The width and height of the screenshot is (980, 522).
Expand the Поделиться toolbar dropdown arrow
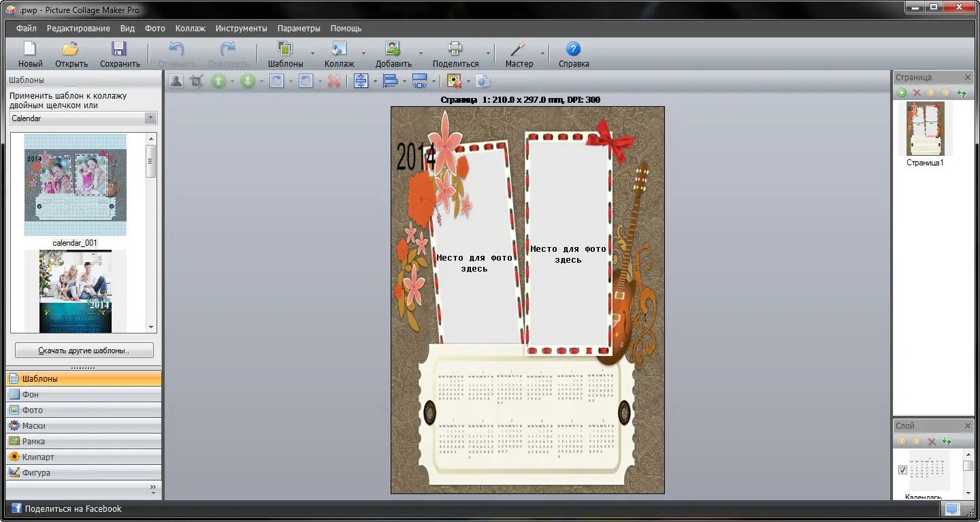488,53
